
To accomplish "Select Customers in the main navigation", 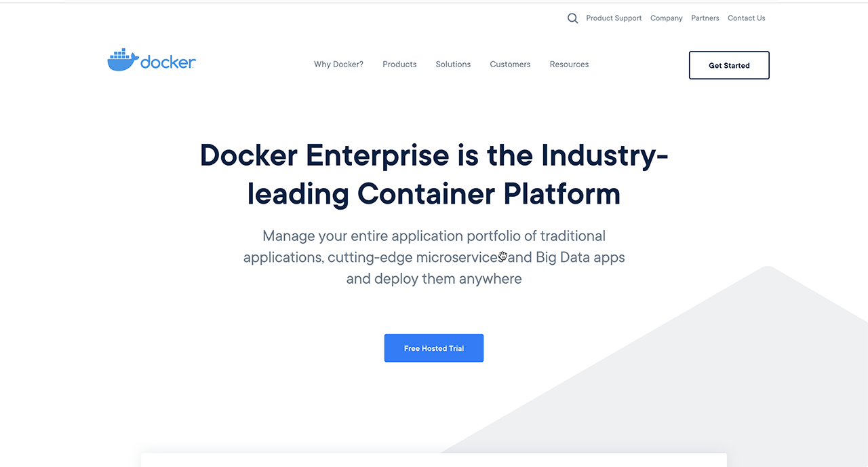I will tap(510, 64).
